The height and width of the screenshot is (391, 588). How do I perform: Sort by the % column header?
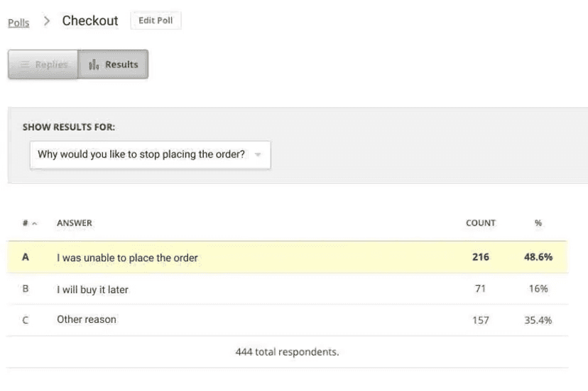click(x=538, y=223)
